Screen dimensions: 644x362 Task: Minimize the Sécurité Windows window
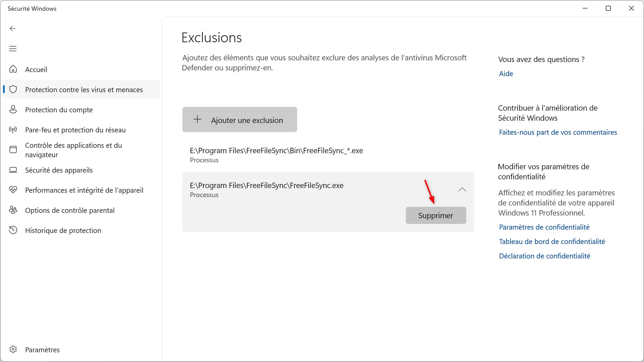point(585,8)
